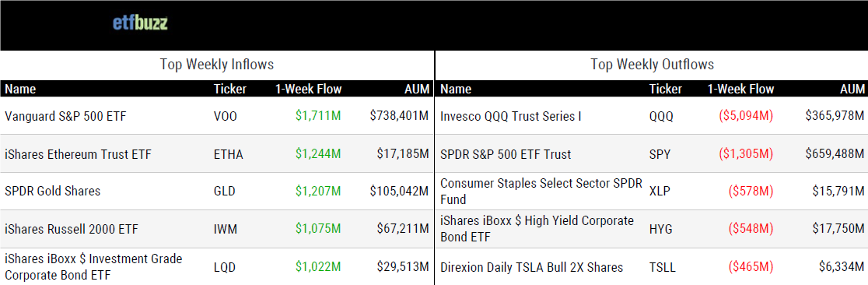Click the $1,711M inflow value
Screen dimensions: 868x285
(318, 116)
